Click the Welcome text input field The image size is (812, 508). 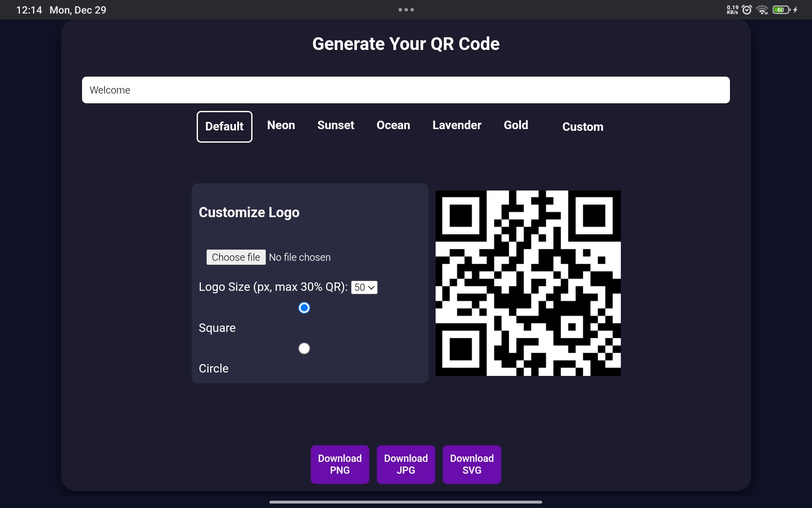pos(406,90)
